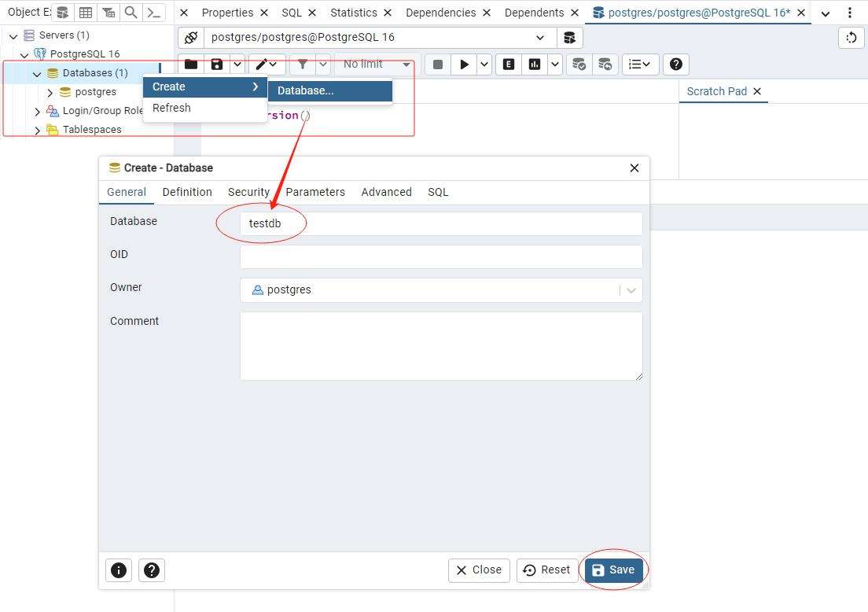Click Open File folder icon in query toolbar
The height and width of the screenshot is (612, 868).
coord(191,65)
